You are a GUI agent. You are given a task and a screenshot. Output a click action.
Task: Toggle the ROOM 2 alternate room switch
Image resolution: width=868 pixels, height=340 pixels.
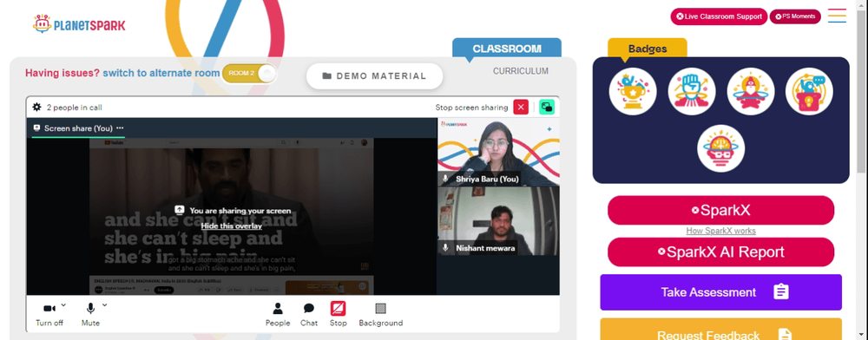[x=249, y=74]
